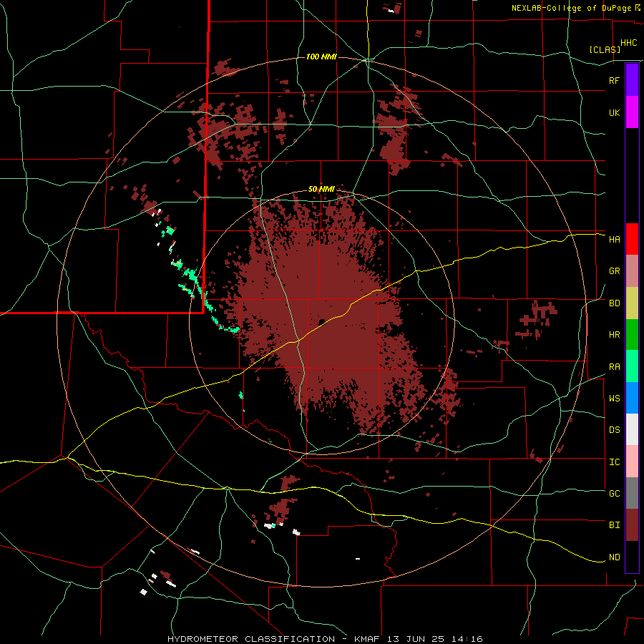The width and height of the screenshot is (644, 644).
Task: Select the dusty pink GR legend swatch
Action: 632,271
